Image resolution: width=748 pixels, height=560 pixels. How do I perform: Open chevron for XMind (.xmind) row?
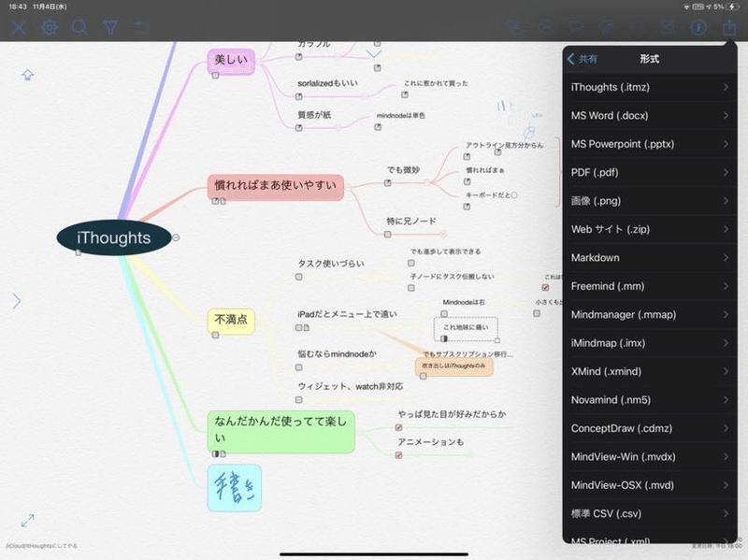pos(726,371)
